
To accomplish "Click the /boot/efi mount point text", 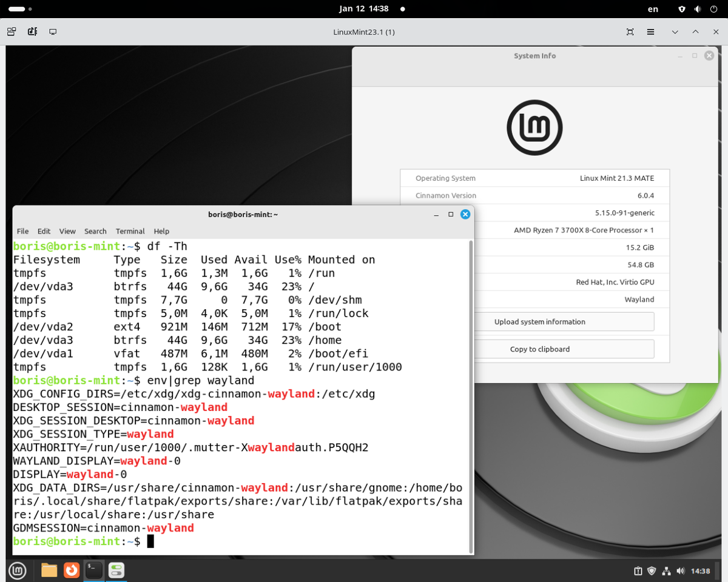I will [338, 353].
